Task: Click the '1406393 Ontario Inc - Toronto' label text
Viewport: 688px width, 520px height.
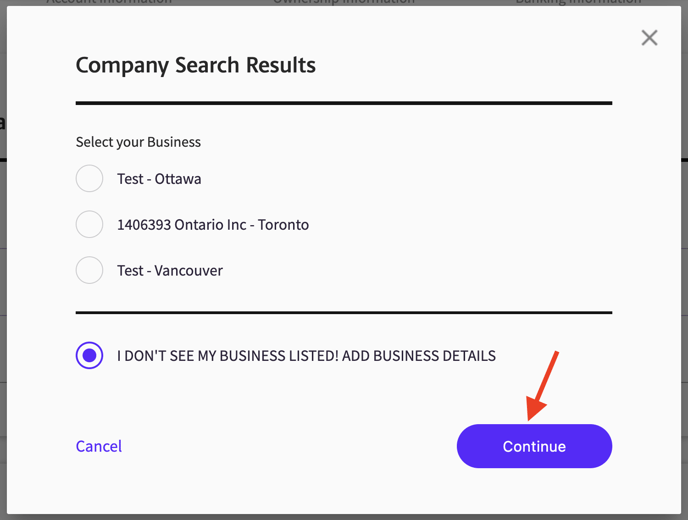Action: point(213,225)
